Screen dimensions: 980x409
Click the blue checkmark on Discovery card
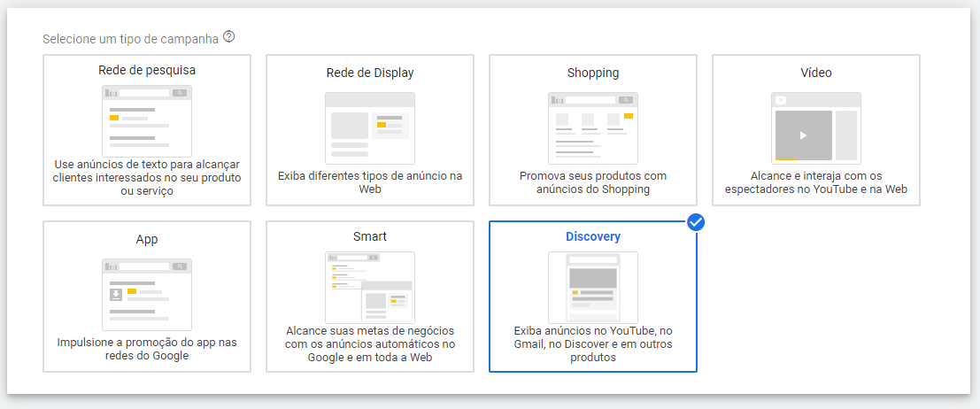pos(696,222)
